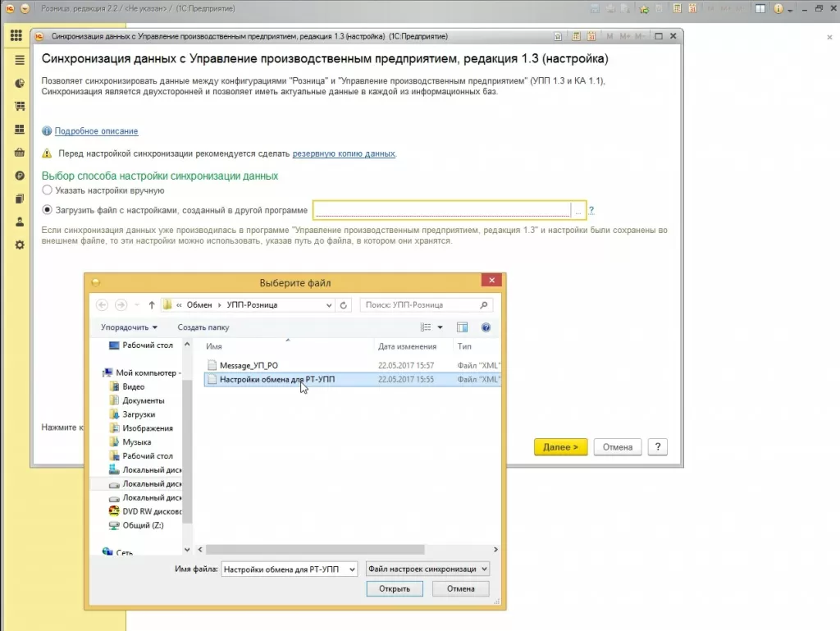Viewport: 840px width, 631px height.
Task: Open the 'Файл настроек синхронизации' type filter
Action: click(x=427, y=569)
